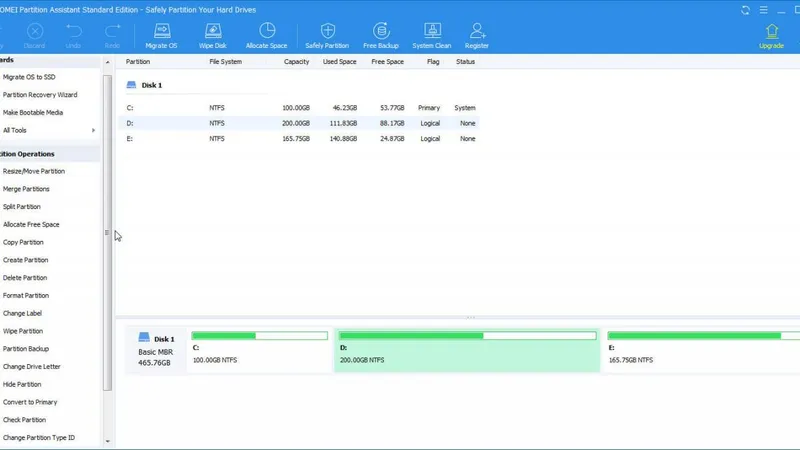
Task: Click the Redo toolbar button
Action: (x=112, y=35)
